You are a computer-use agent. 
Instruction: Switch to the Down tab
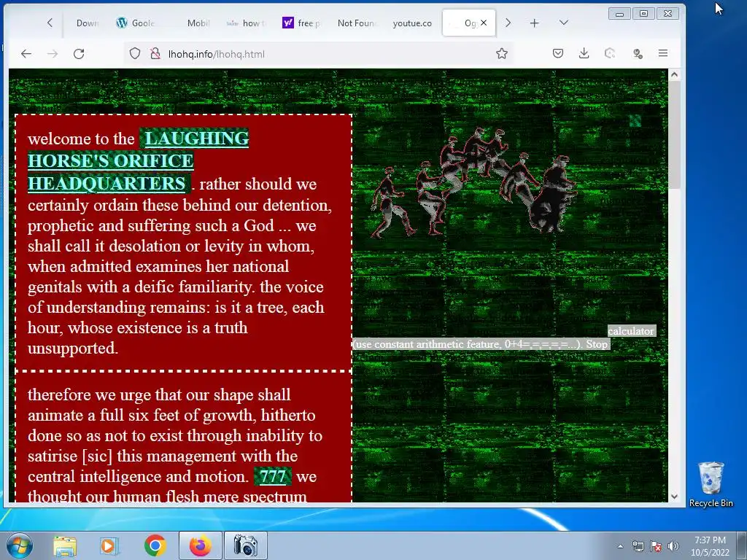click(88, 23)
